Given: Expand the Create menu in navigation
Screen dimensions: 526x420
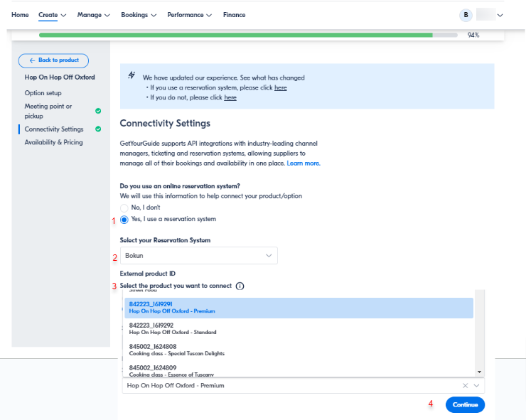Looking at the screenshot, I should tap(52, 15).
